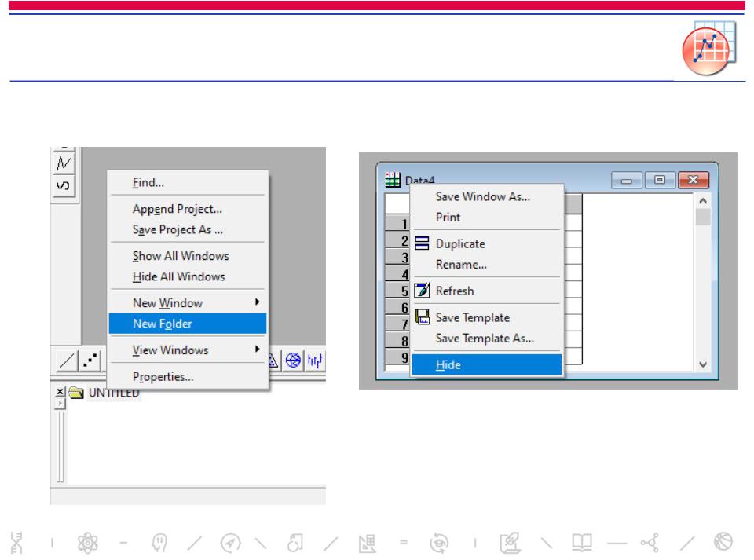This screenshot has width=754, height=560.
Task: Choose Save Template As... entry
Action: click(485, 339)
